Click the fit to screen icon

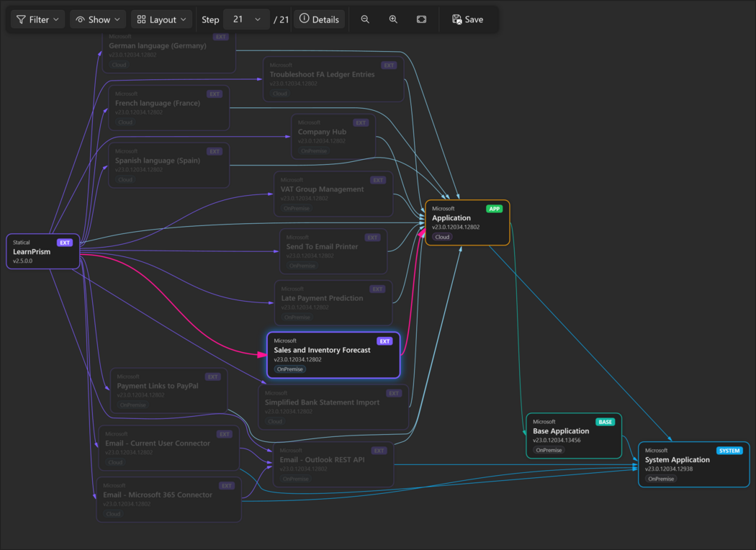(421, 19)
